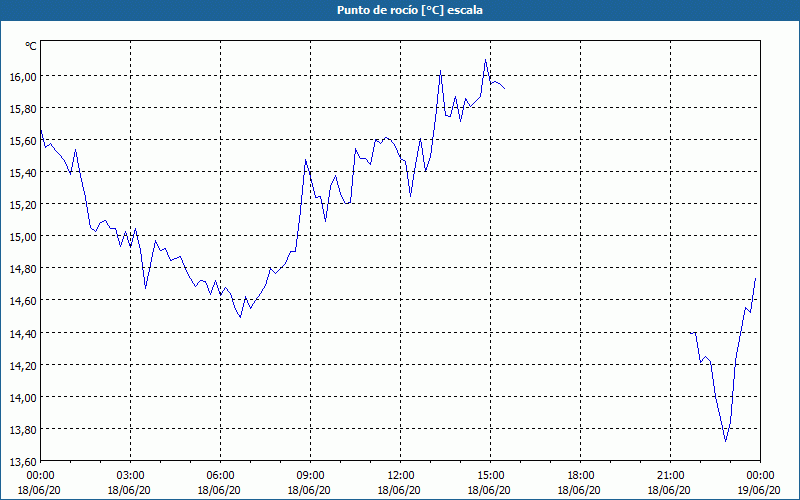This screenshot has width=800, height=500.
Task: Click the °C unit label on the axis
Action: pos(31,46)
